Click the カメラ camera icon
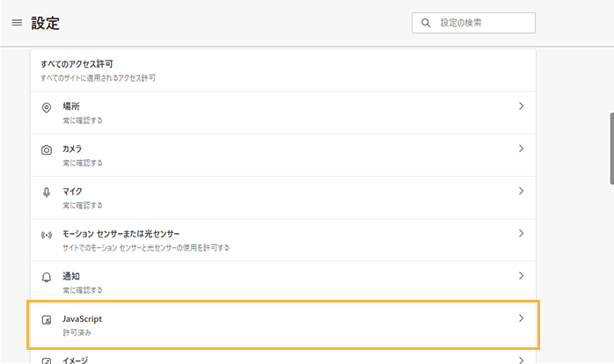 pyautogui.click(x=47, y=149)
